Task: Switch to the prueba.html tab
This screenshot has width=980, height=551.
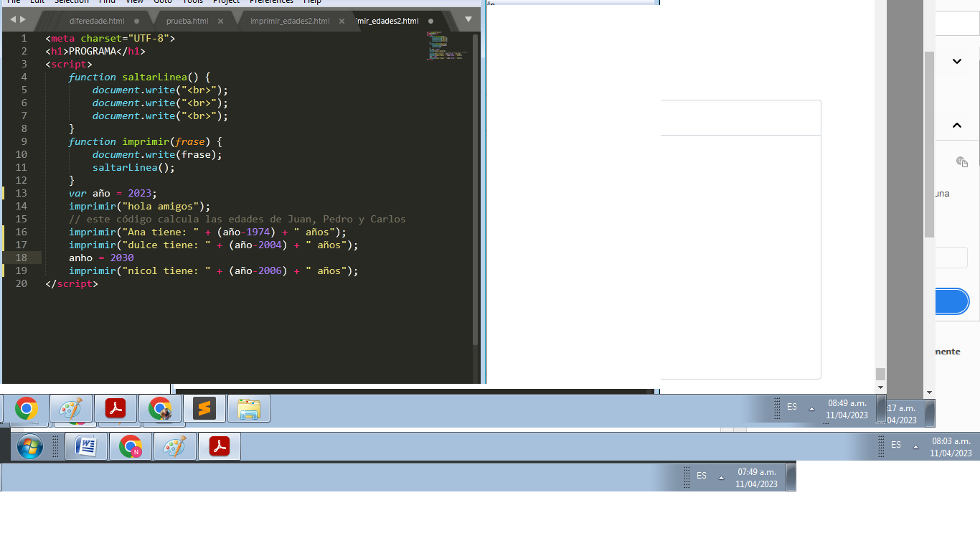Action: click(x=187, y=21)
